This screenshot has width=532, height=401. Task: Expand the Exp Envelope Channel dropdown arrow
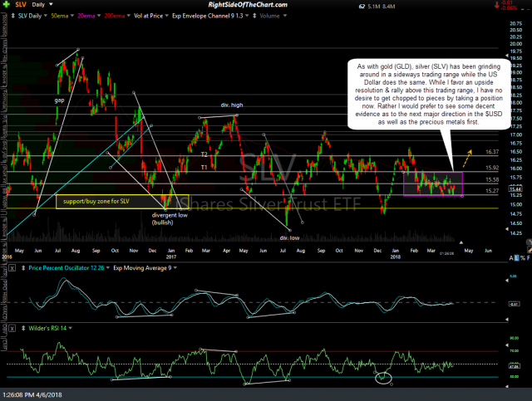pos(247,16)
